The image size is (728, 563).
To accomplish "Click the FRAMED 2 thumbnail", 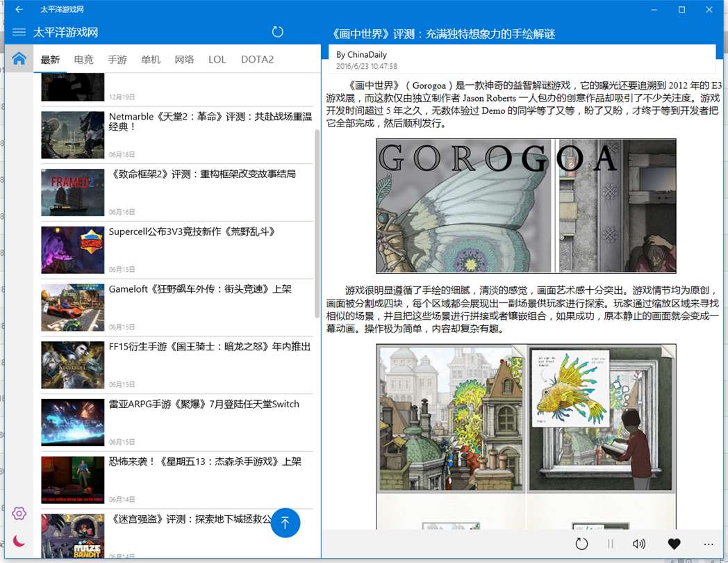I will coord(72,193).
